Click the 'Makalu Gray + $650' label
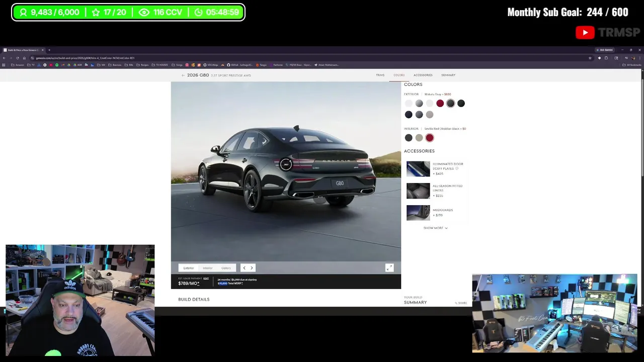644x362 pixels. point(438,95)
